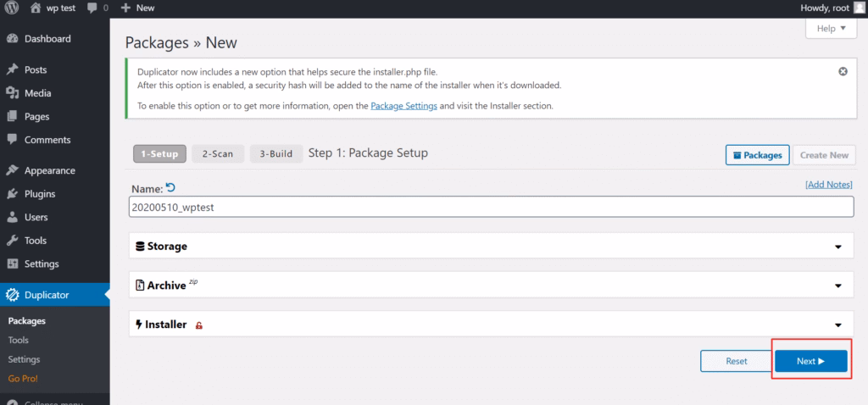The image size is (868, 405).
Task: Open the Package Settings link
Action: tap(404, 106)
